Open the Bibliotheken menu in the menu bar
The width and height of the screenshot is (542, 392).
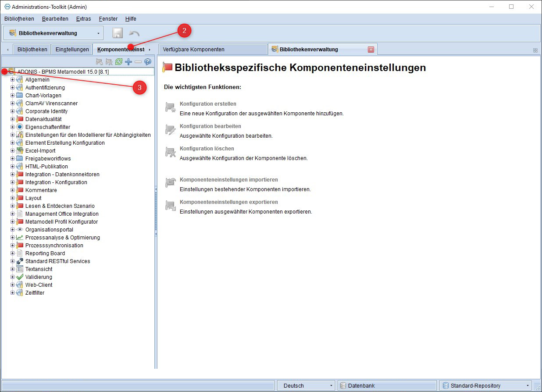coord(19,19)
